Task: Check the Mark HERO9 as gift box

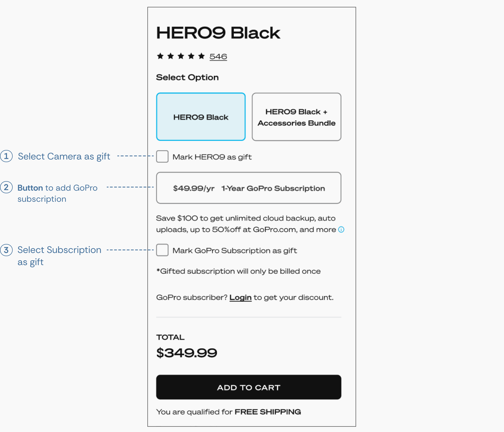Action: click(162, 156)
